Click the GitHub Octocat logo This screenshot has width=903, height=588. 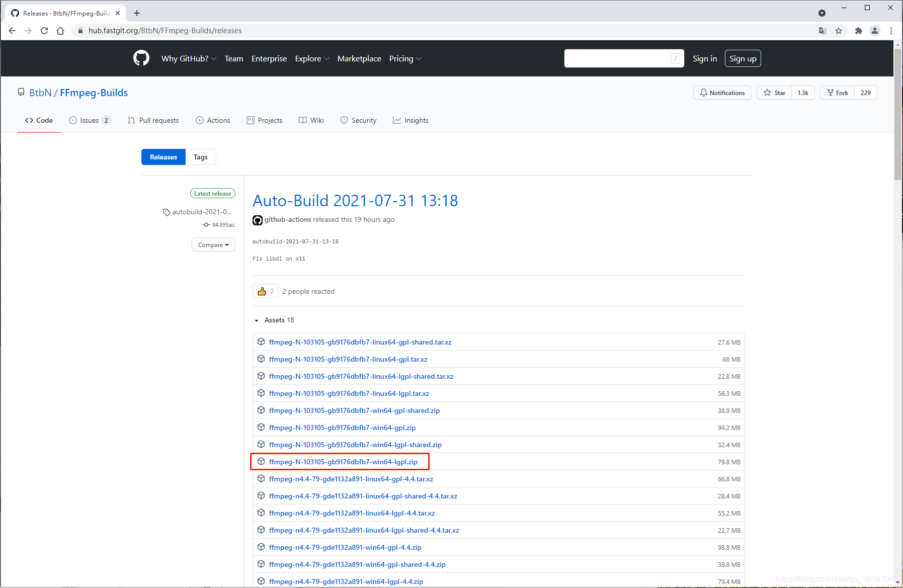[x=141, y=58]
